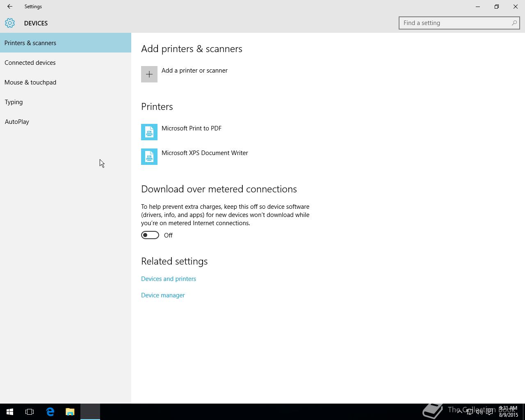525x420 pixels.
Task: Open the Action Center notifications icon
Action: pyautogui.click(x=490, y=412)
